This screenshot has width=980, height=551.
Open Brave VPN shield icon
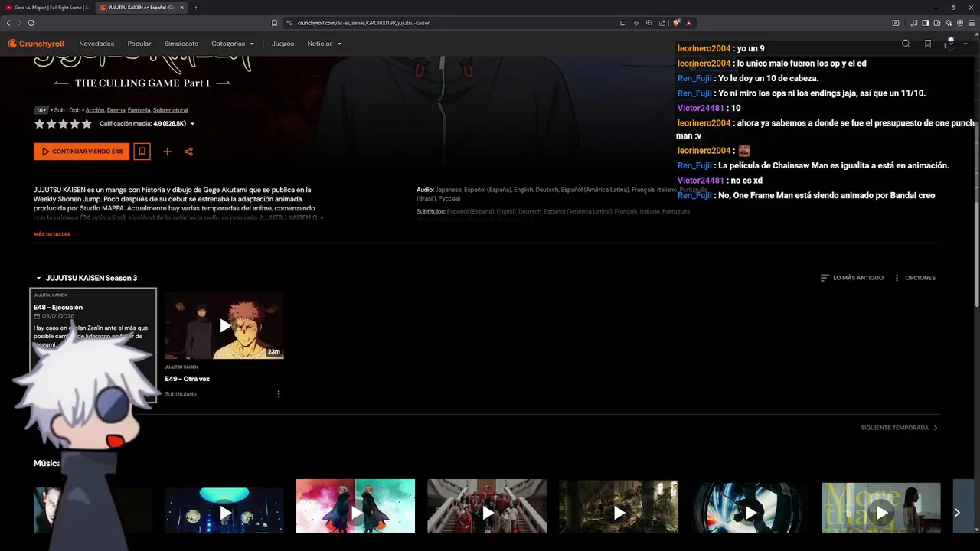pos(960,23)
